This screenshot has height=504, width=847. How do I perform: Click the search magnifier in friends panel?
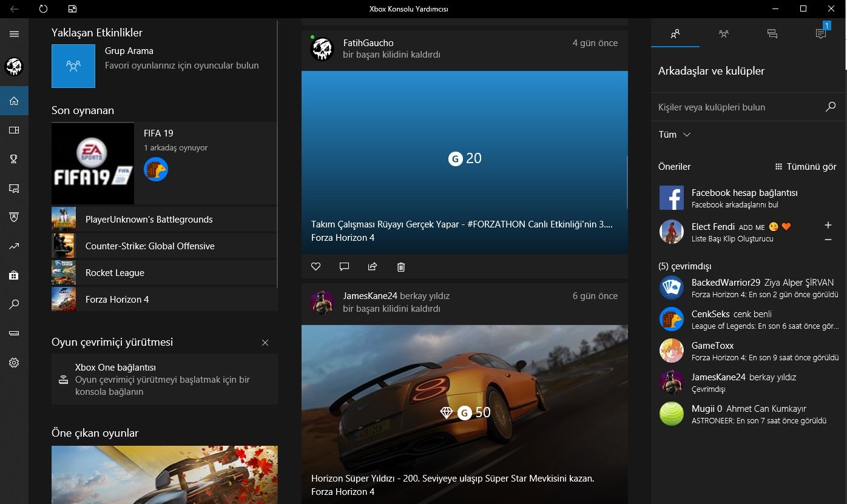click(831, 107)
